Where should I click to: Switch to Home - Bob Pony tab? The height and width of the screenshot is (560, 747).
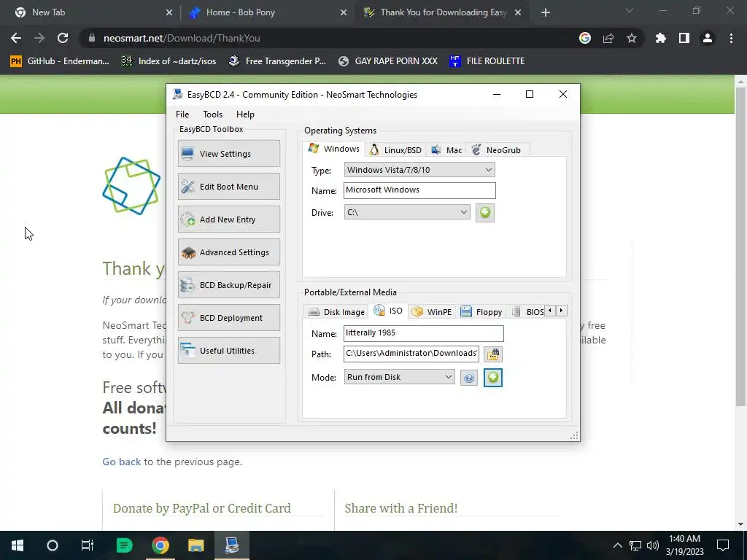(267, 12)
